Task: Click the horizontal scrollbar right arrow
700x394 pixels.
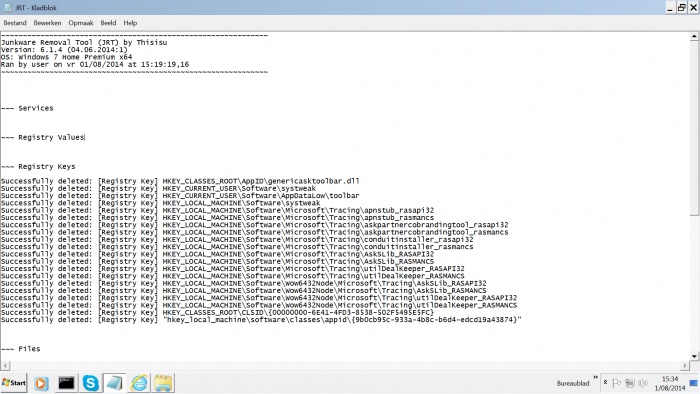Action: 685,365
